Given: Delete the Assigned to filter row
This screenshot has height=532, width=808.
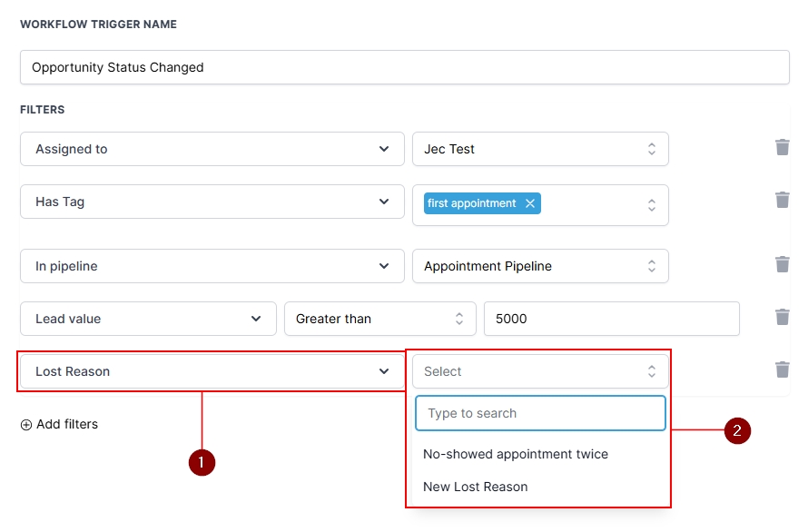Looking at the screenshot, I should pos(782,147).
